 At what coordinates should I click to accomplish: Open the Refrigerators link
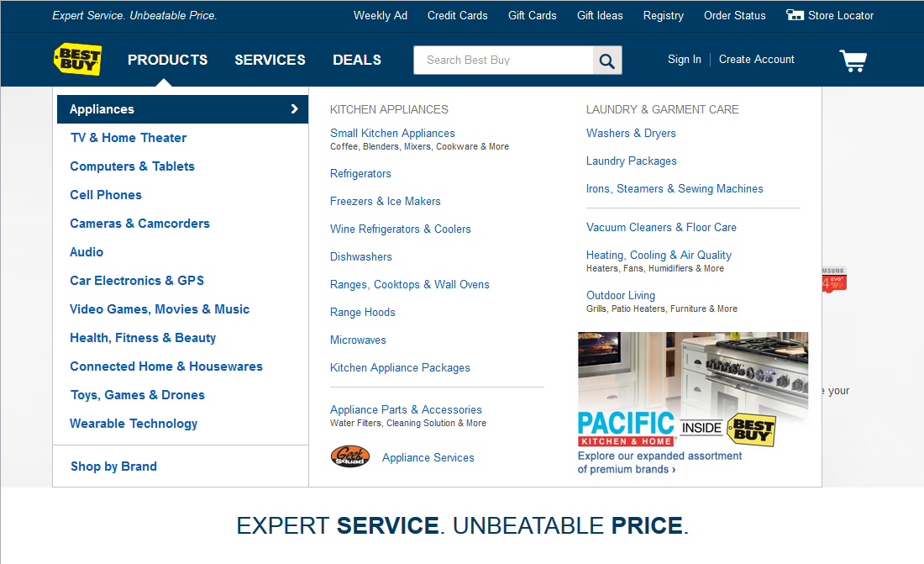(x=360, y=173)
